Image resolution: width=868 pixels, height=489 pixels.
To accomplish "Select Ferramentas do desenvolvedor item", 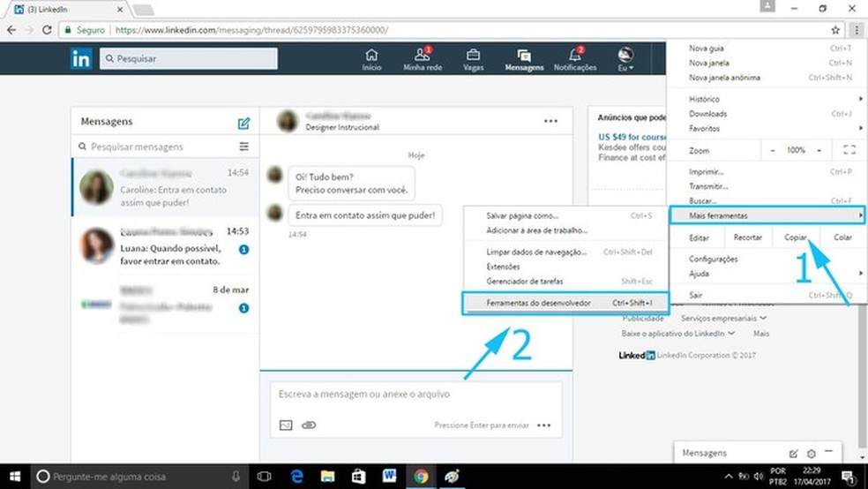I will [x=565, y=303].
